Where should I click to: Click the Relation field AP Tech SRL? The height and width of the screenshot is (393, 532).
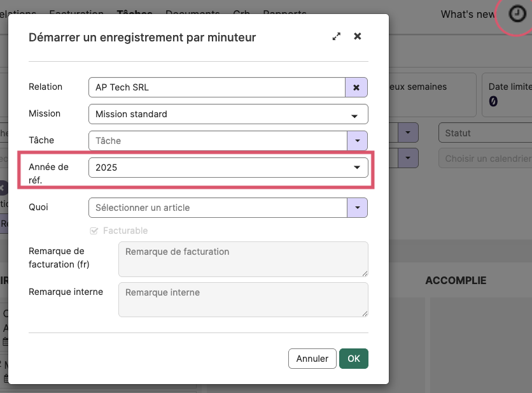pos(217,87)
